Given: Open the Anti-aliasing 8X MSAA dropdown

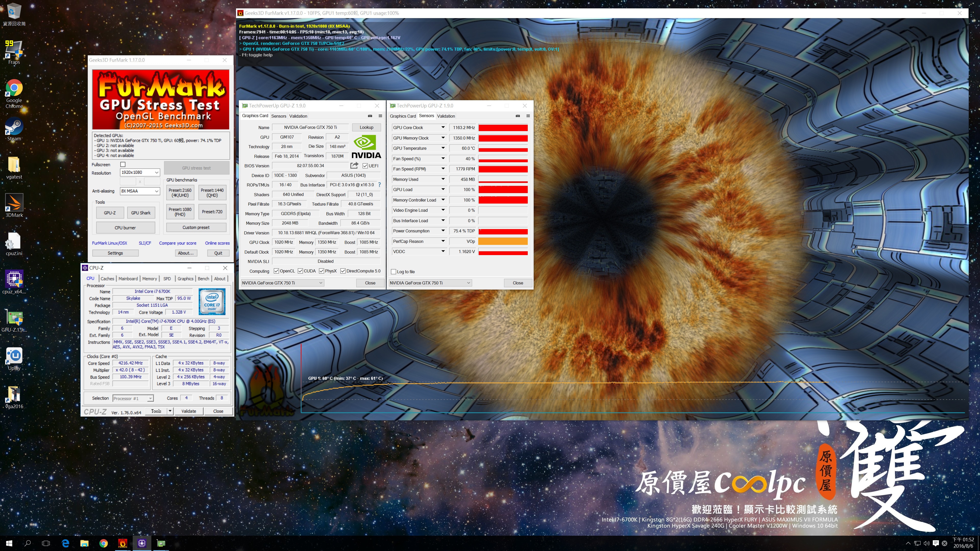Looking at the screenshot, I should point(140,191).
